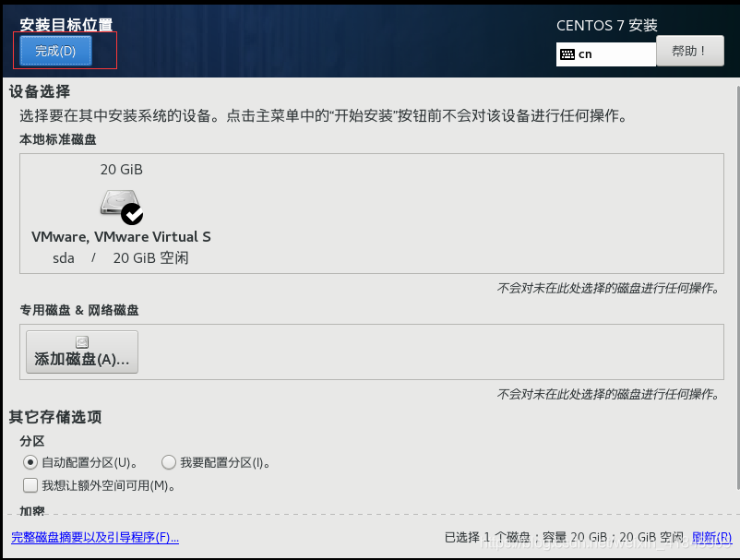Screen dimensions: 740x560
Task: Click the 20 GiB disk size label
Action: pos(121,170)
